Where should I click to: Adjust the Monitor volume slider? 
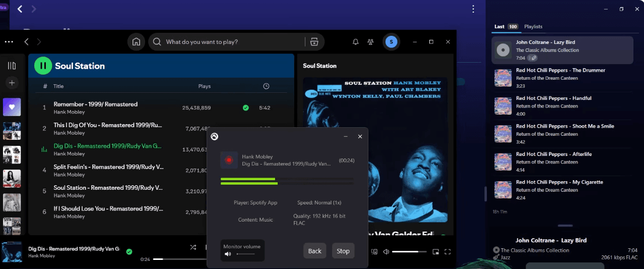point(245,254)
